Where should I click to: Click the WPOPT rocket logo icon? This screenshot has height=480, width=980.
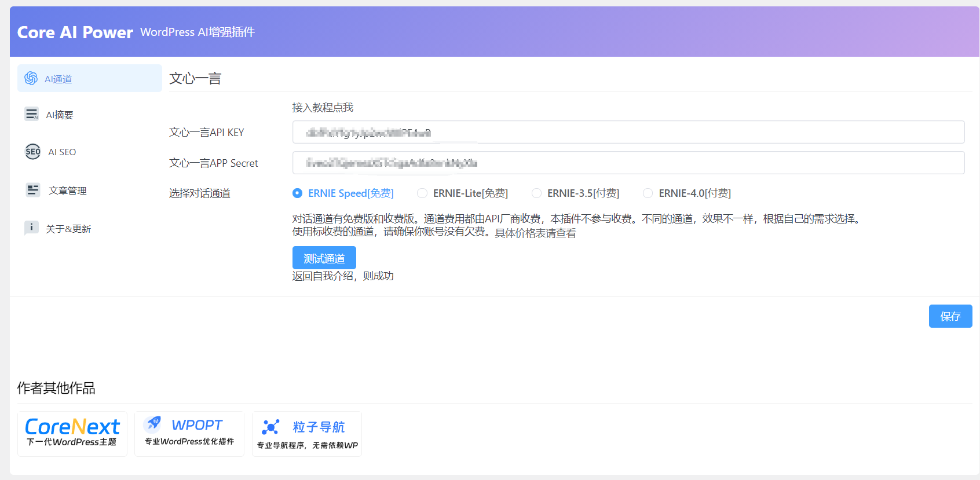pyautogui.click(x=153, y=424)
